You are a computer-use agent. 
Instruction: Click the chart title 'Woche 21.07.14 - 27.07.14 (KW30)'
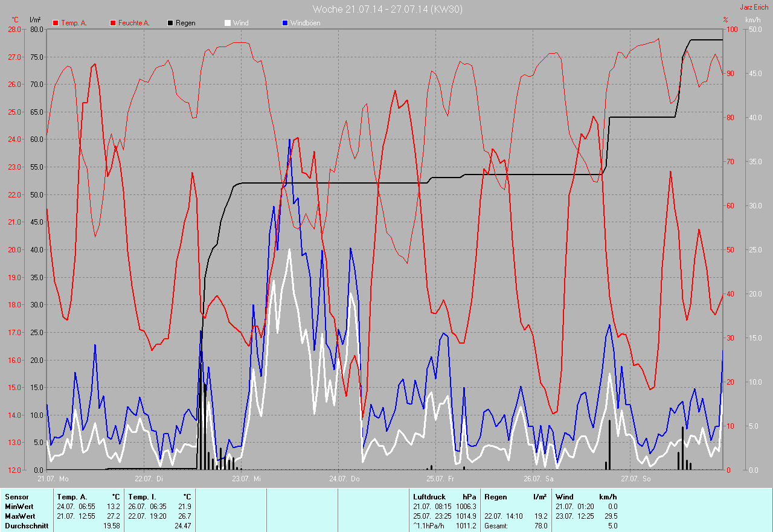tap(388, 9)
